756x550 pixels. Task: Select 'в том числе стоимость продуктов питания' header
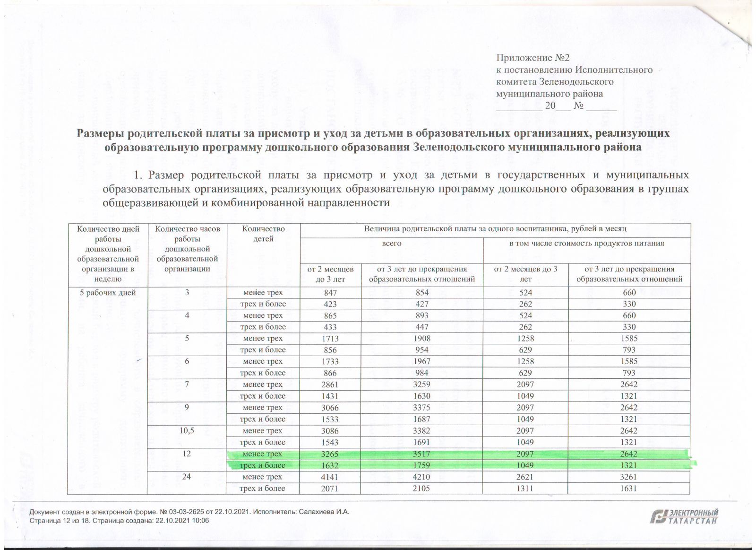click(x=586, y=244)
